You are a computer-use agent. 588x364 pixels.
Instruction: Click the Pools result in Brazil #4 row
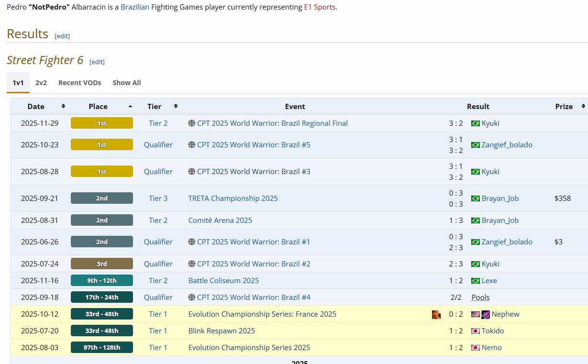pyautogui.click(x=480, y=297)
